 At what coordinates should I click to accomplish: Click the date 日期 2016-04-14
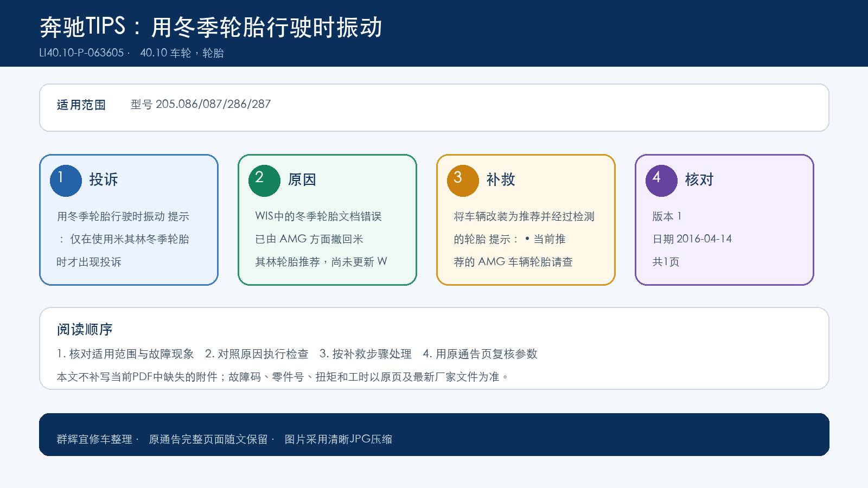click(x=692, y=239)
